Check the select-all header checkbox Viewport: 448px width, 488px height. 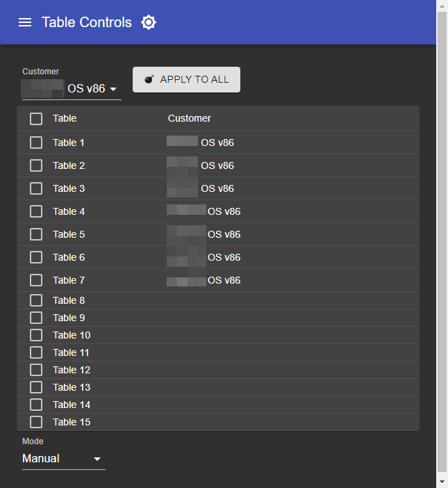[36, 119]
